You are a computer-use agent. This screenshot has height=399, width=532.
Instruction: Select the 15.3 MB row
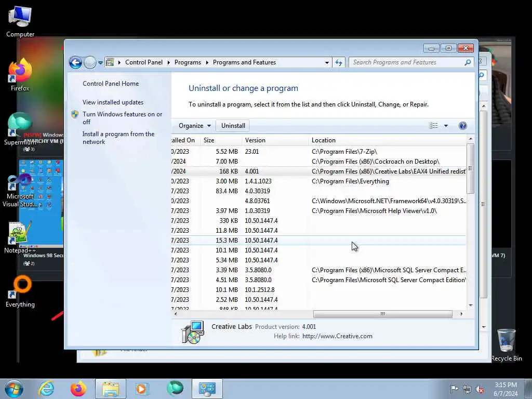pos(318,240)
